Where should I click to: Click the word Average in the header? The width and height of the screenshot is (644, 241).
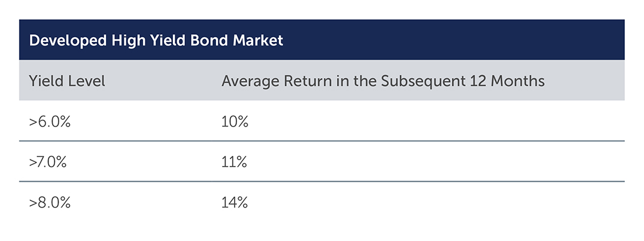[x=248, y=82]
